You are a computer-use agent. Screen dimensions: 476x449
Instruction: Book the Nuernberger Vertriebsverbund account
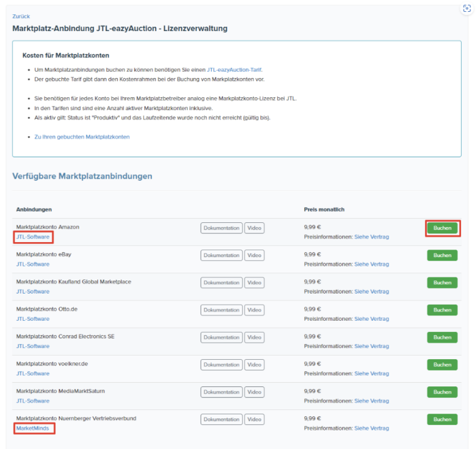click(442, 419)
